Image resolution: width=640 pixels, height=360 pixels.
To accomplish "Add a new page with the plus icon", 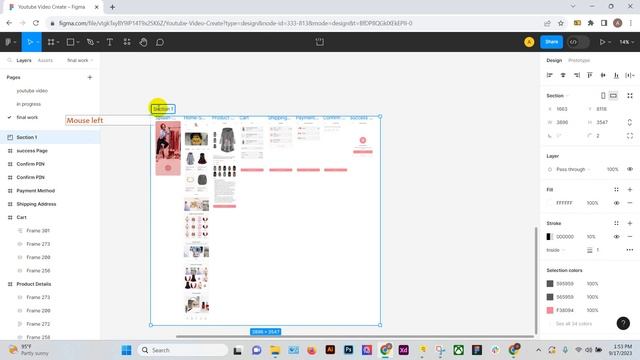I will pos(90,77).
